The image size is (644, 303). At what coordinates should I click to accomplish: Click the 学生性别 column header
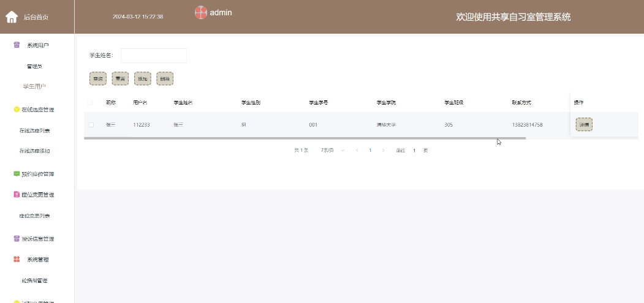(251, 103)
